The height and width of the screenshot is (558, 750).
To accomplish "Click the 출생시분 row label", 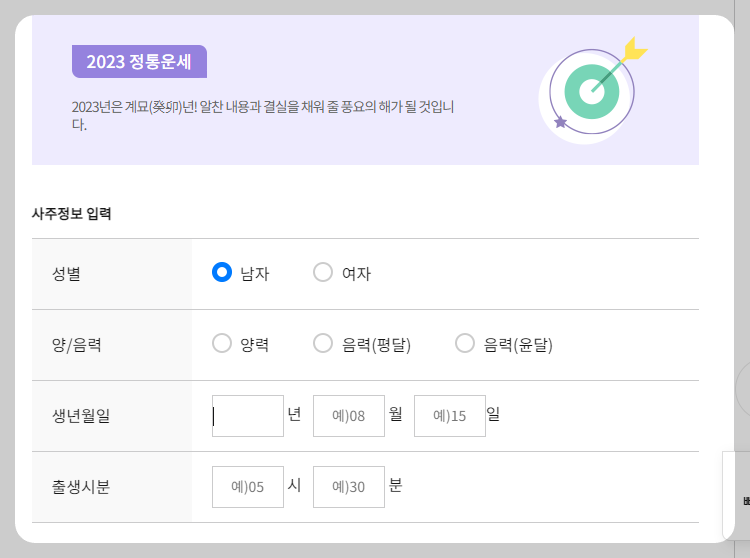I will coord(81,487).
